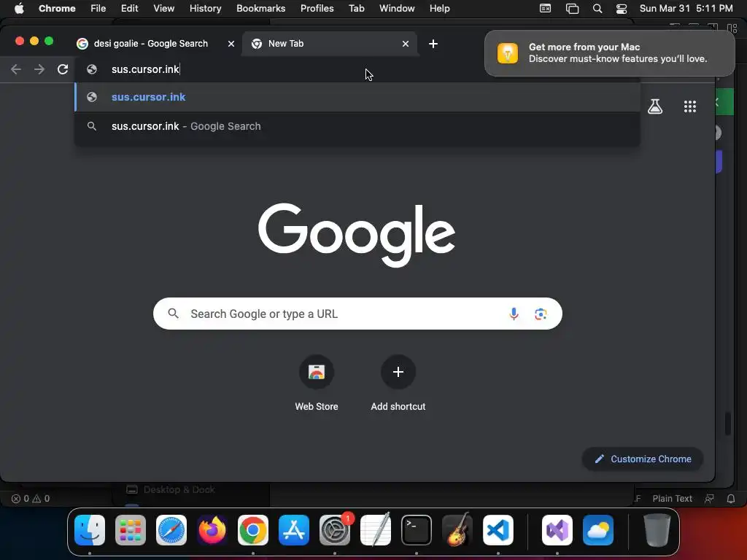Open Launchpad from the Dock

[x=131, y=530]
